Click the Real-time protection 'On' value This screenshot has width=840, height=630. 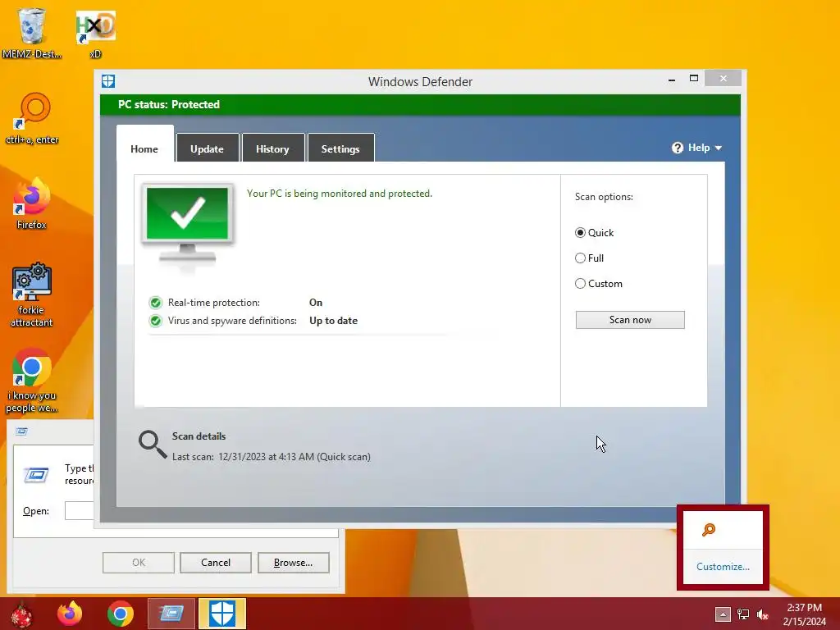pyautogui.click(x=316, y=303)
